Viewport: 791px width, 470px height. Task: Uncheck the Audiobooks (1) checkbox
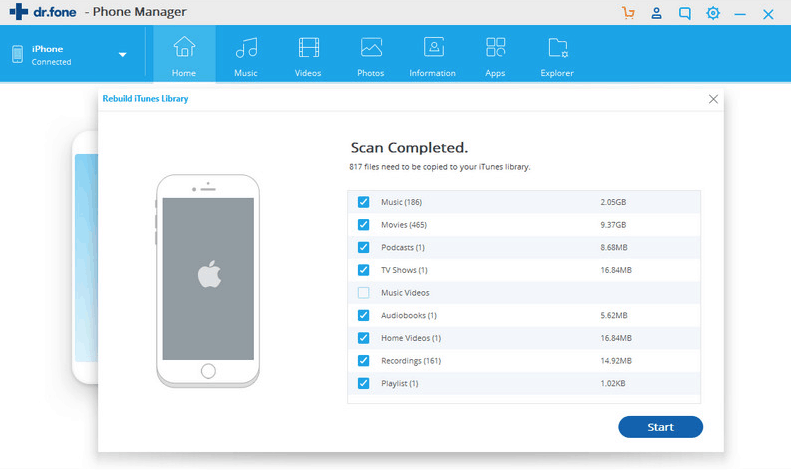click(363, 315)
